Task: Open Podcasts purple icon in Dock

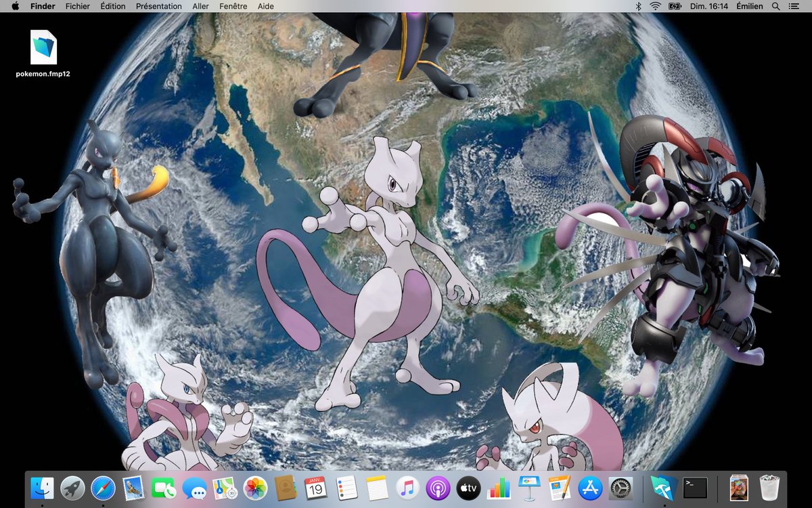Action: coord(438,488)
